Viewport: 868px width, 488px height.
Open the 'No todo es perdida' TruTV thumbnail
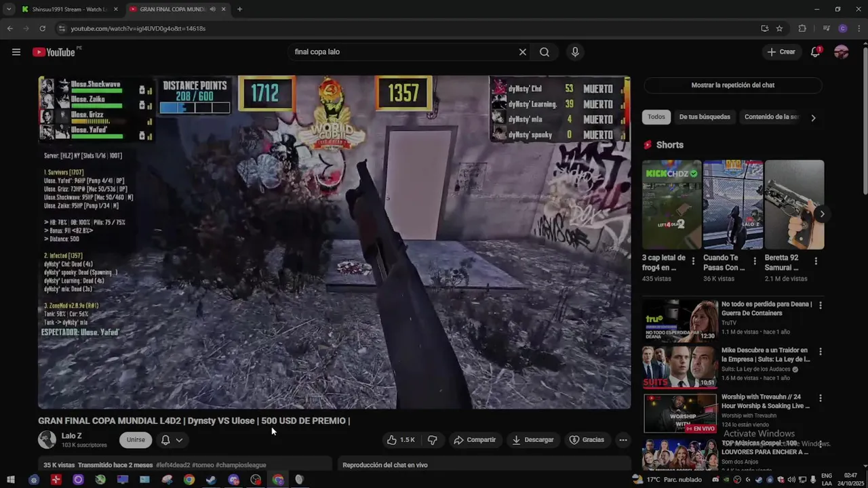[x=679, y=321]
